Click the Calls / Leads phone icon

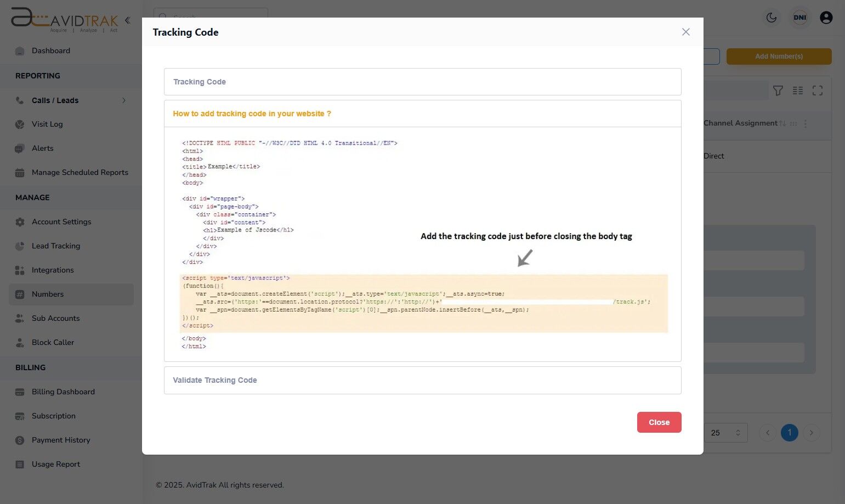[x=20, y=100]
